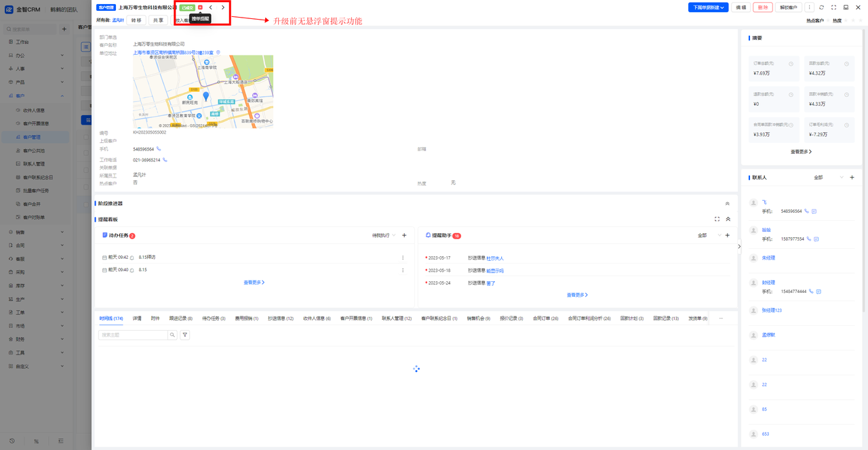Click the clock icon on the 订单毛利润 card
The height and width of the screenshot is (450, 868).
846,125
